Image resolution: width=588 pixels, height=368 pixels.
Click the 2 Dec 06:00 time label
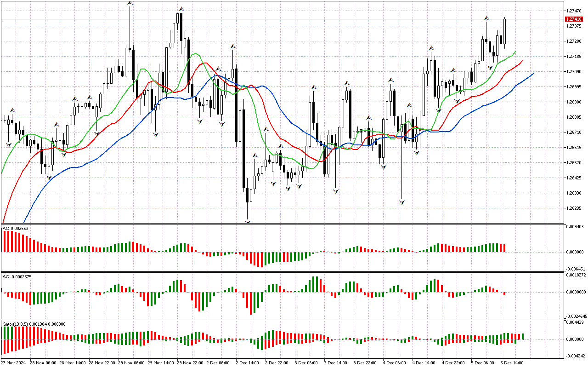point(218,363)
